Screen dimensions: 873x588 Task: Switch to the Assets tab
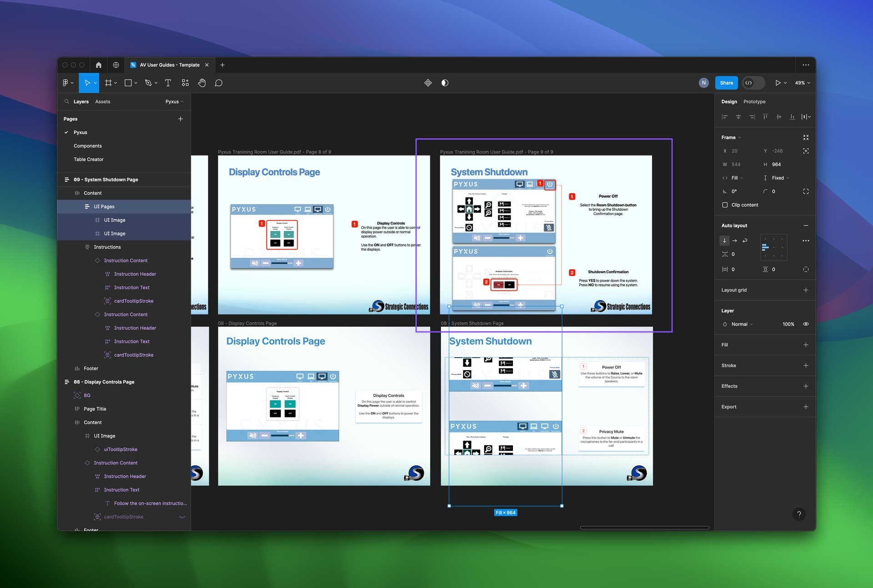point(102,101)
